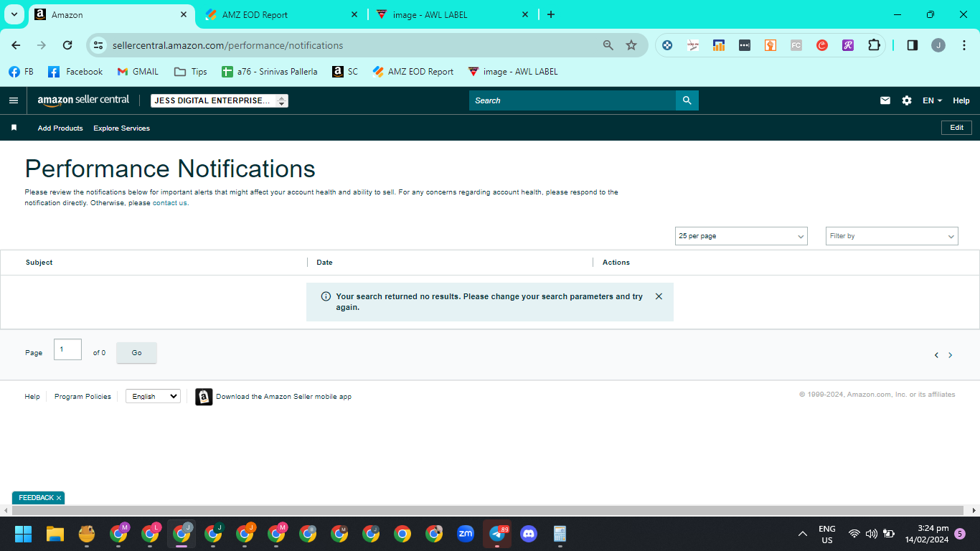Open the 25 per page dropdown
Screen dimensions: 980x551
(741, 236)
